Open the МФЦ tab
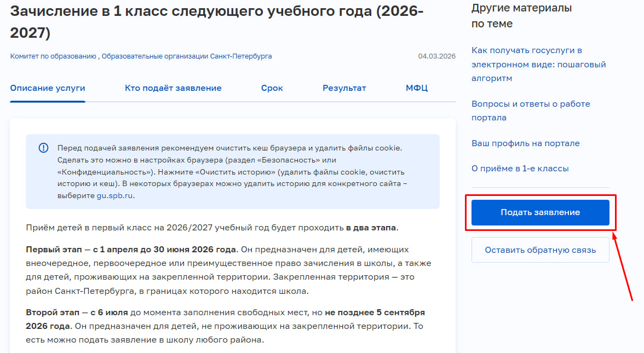The image size is (644, 353). pyautogui.click(x=417, y=88)
